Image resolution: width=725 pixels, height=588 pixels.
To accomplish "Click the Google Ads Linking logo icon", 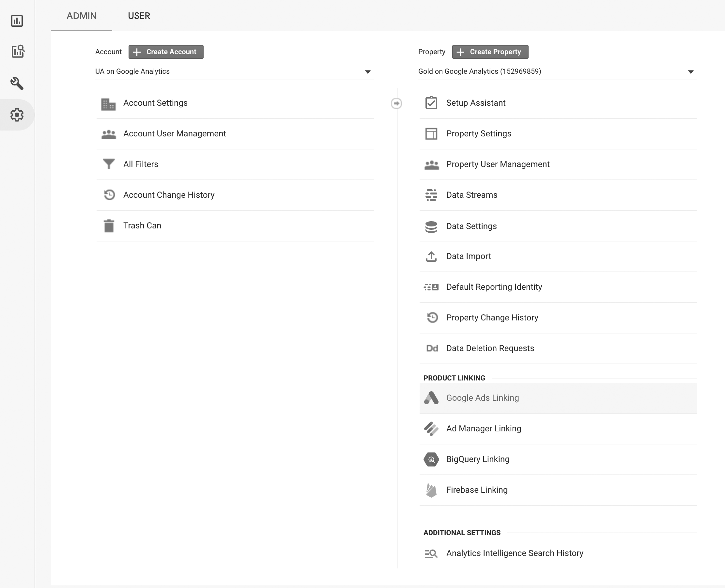I will pos(431,398).
